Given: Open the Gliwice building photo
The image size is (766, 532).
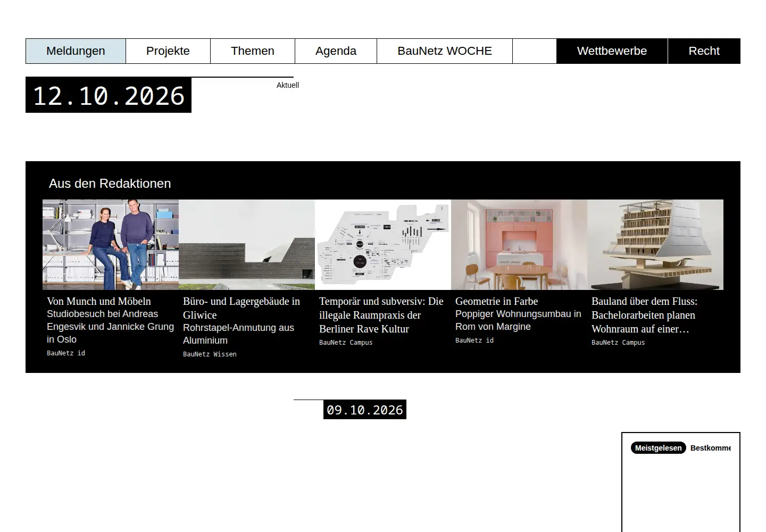Looking at the screenshot, I should coord(247,245).
